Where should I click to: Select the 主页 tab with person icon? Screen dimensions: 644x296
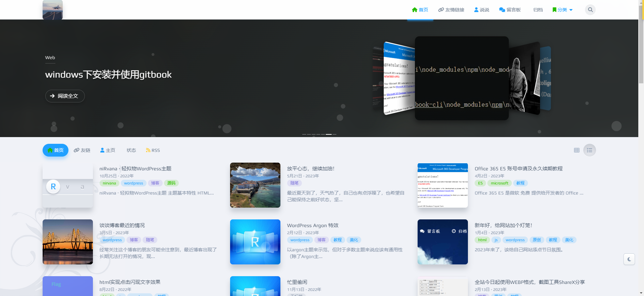(108, 150)
